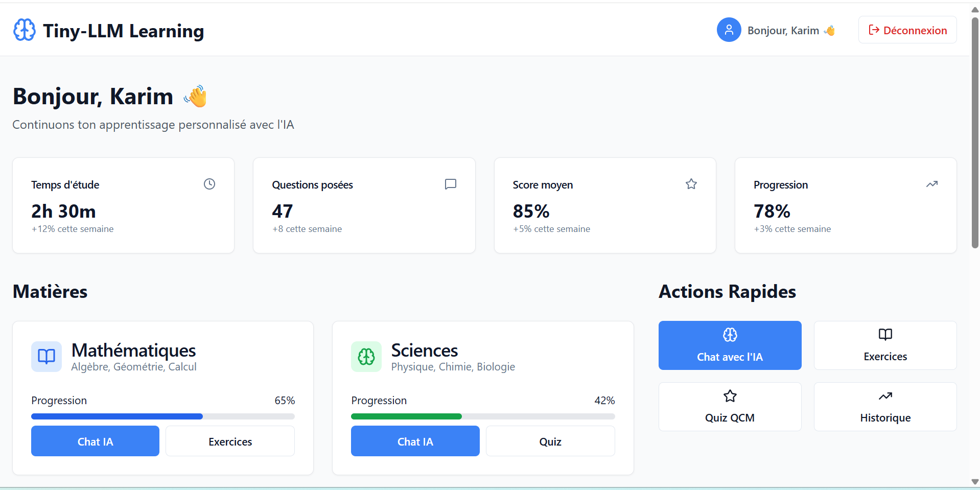Select the arrow icon above Historique
This screenshot has width=980, height=490.
click(885, 396)
